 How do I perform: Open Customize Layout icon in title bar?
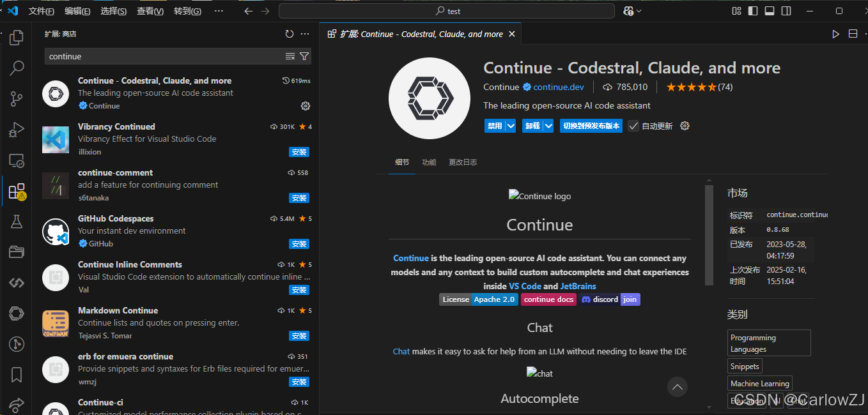coord(737,11)
